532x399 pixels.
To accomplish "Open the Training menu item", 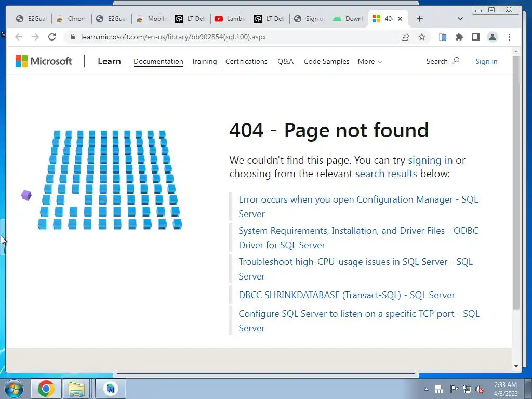I will tap(204, 61).
